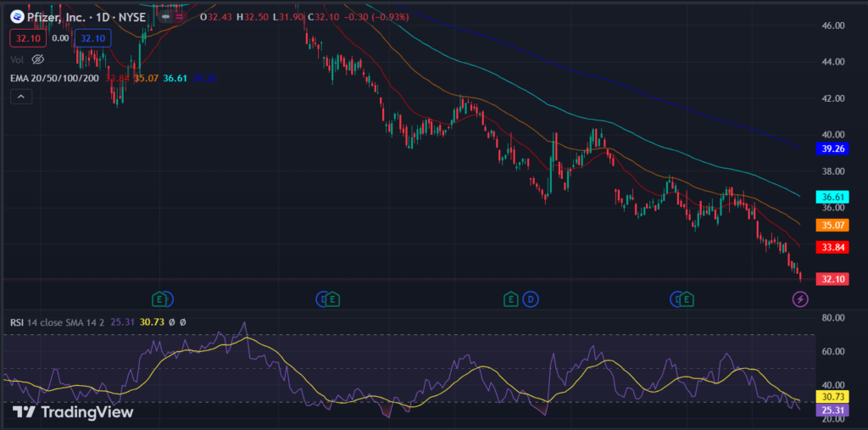Click the red 32.10 last-price axis label
Screen dimensions: 868x430
point(832,279)
